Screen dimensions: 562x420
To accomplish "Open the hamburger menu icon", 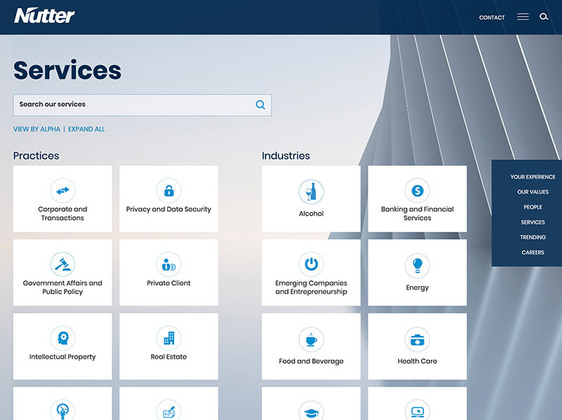I will 523,17.
